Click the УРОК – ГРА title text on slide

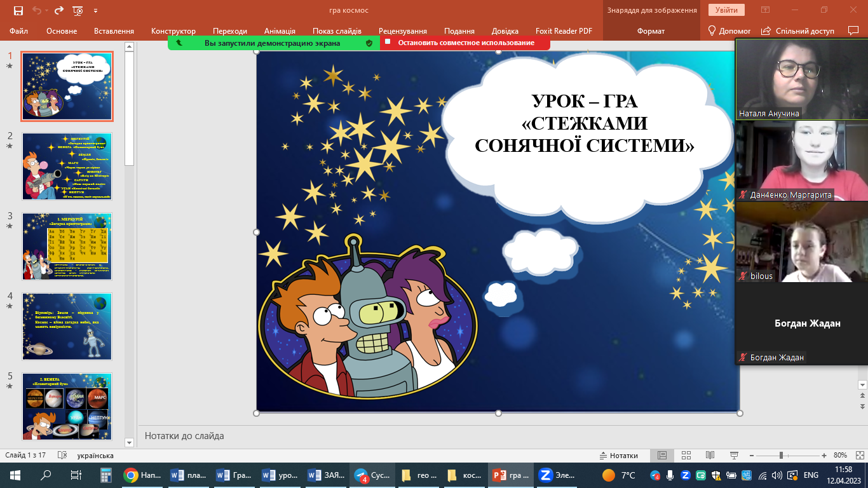(x=584, y=101)
